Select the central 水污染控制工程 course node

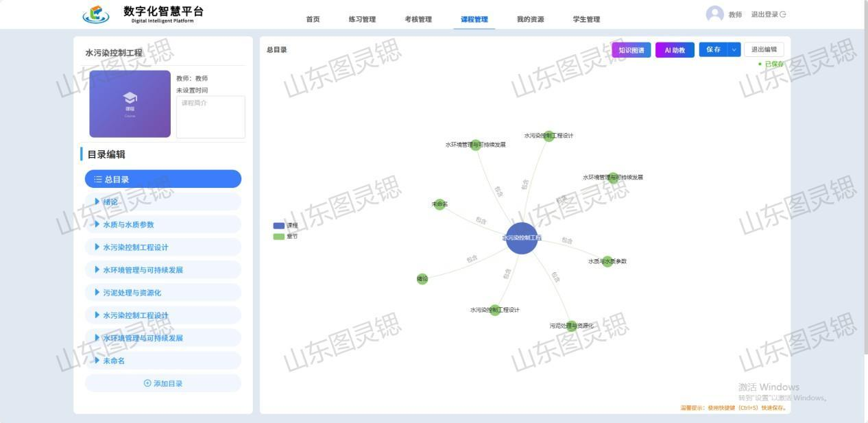pos(522,238)
